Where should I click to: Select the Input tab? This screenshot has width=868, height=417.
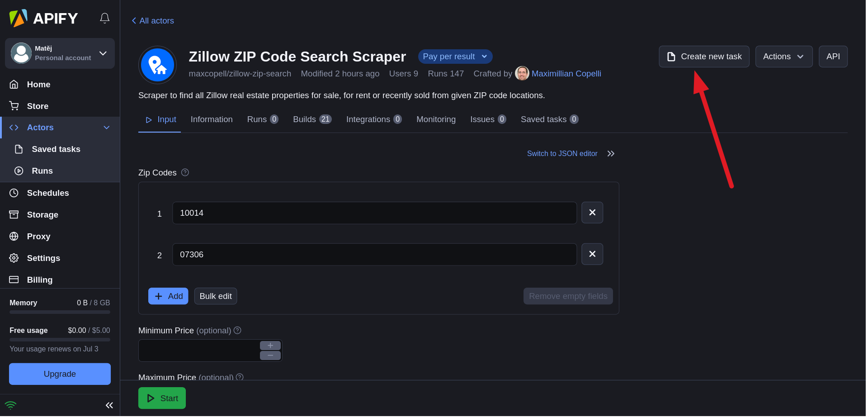(160, 120)
